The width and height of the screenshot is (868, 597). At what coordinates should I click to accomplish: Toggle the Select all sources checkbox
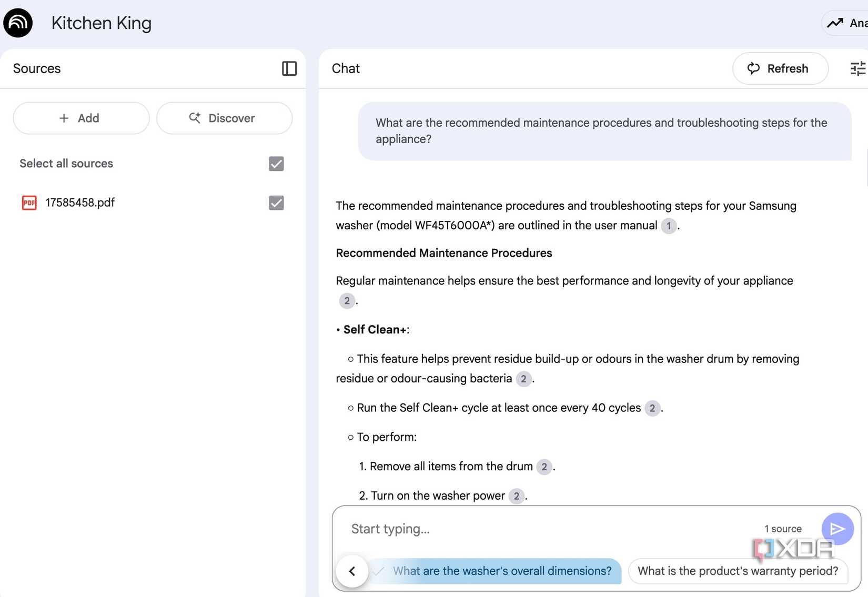point(276,164)
